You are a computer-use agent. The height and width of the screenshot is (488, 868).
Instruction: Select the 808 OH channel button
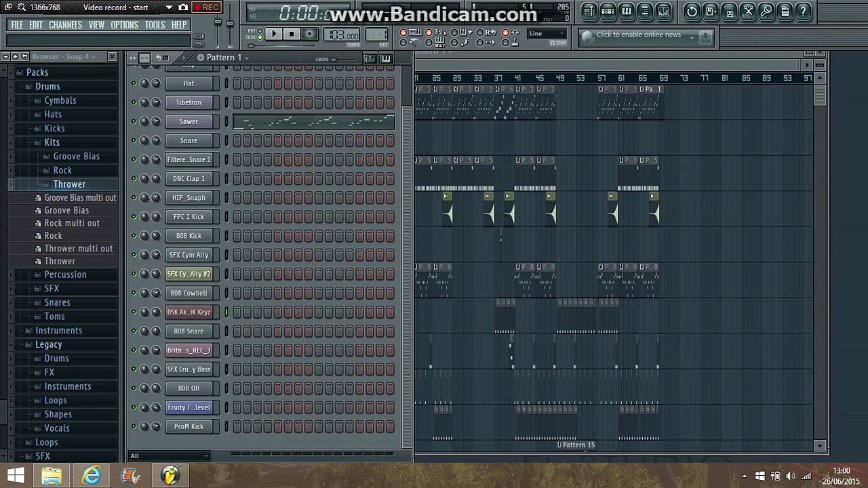pyautogui.click(x=189, y=388)
